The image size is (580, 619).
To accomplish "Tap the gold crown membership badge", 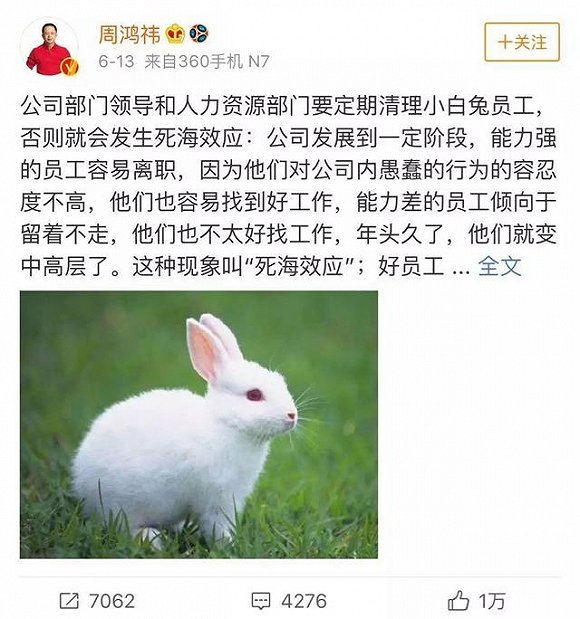I will pyautogui.click(x=175, y=34).
